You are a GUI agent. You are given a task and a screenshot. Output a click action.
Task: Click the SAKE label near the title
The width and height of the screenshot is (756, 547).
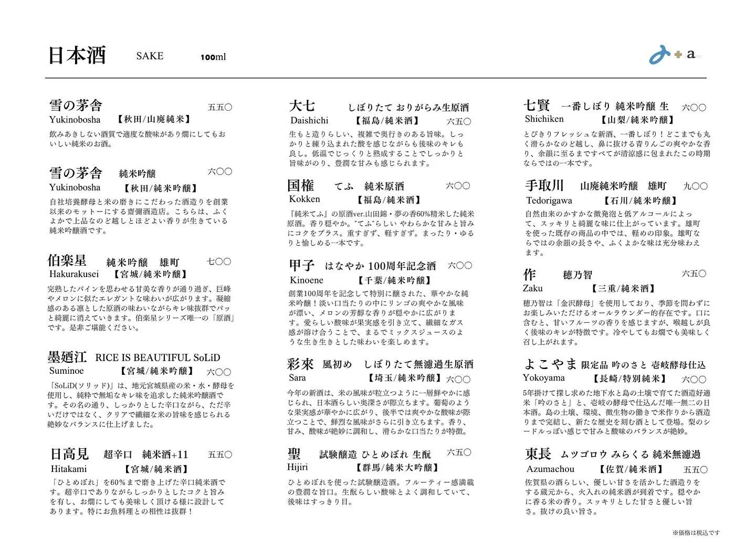(x=149, y=56)
